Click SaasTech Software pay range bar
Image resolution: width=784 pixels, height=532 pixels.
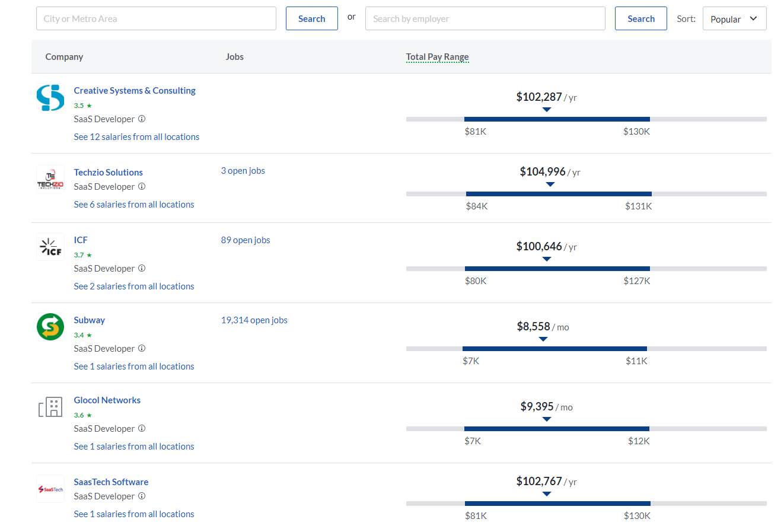coord(586,504)
